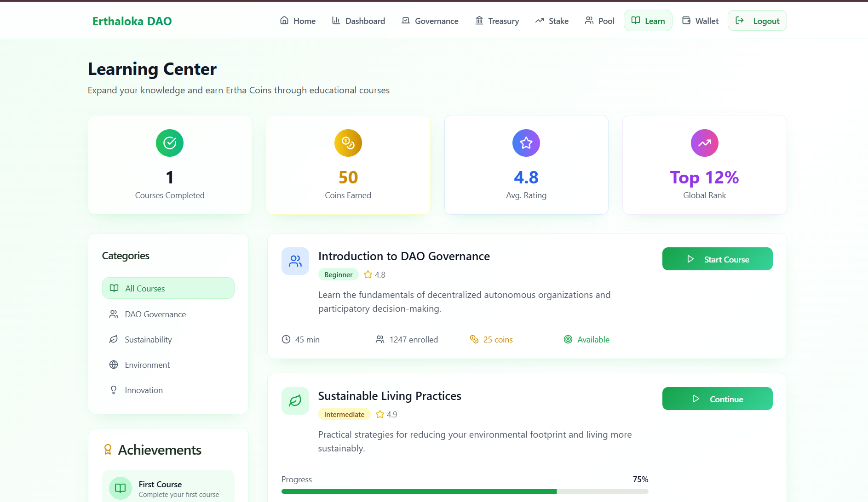This screenshot has height=502, width=868.
Task: Click the Achievements ribbon icon
Action: [x=108, y=450]
